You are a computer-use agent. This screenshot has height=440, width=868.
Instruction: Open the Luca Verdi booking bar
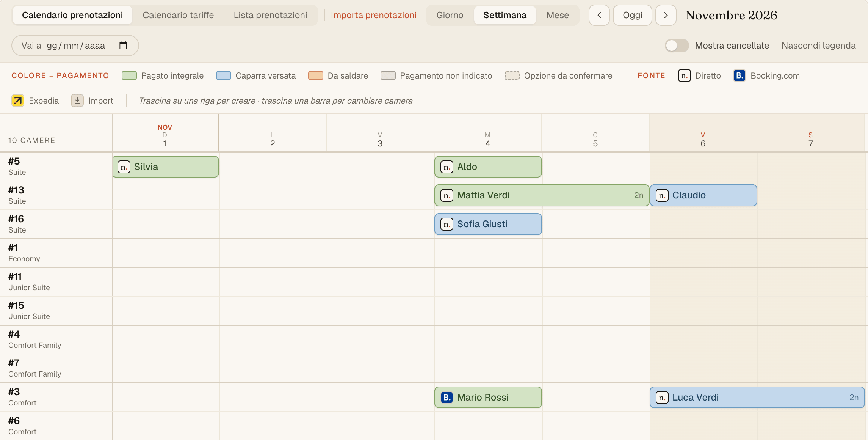[x=757, y=398]
